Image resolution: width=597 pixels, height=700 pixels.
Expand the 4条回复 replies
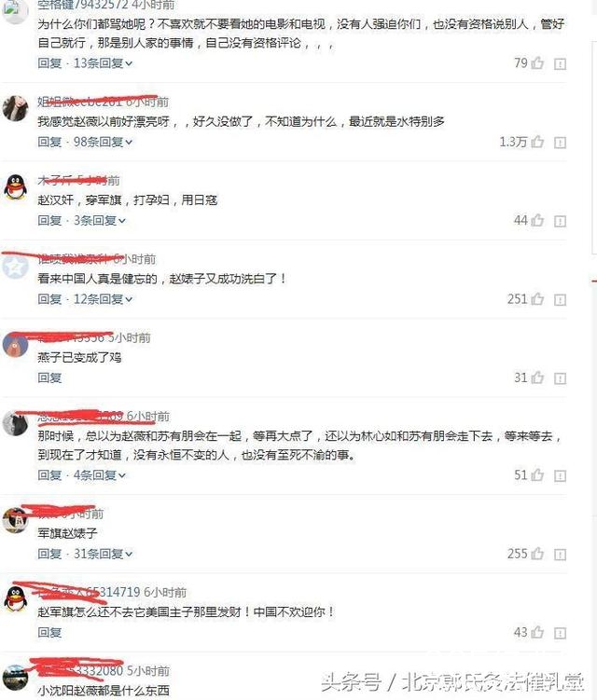pos(100,475)
